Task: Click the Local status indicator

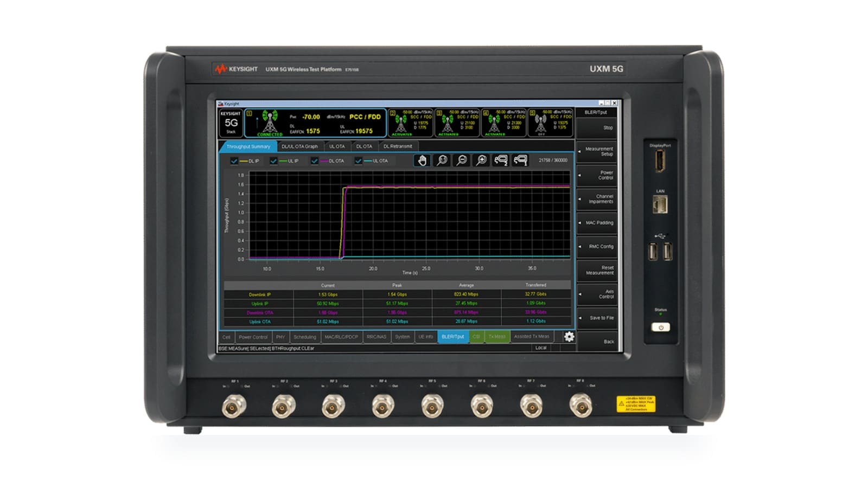Action: tap(541, 348)
